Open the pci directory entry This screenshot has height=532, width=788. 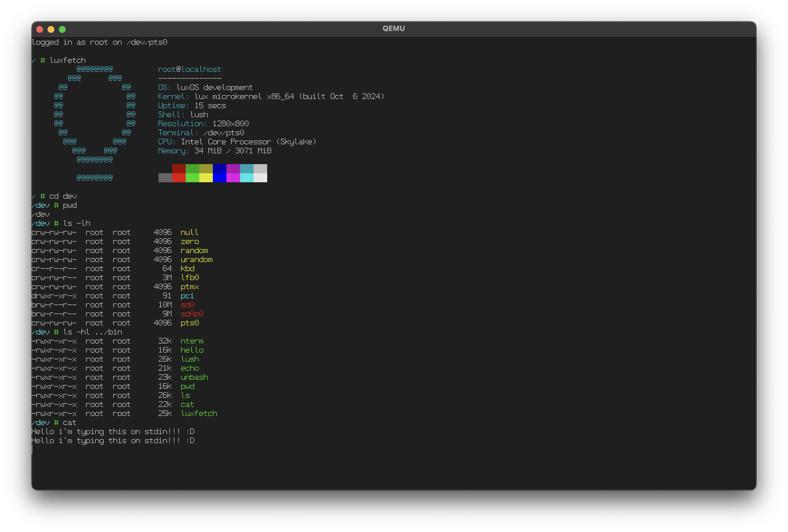[187, 295]
